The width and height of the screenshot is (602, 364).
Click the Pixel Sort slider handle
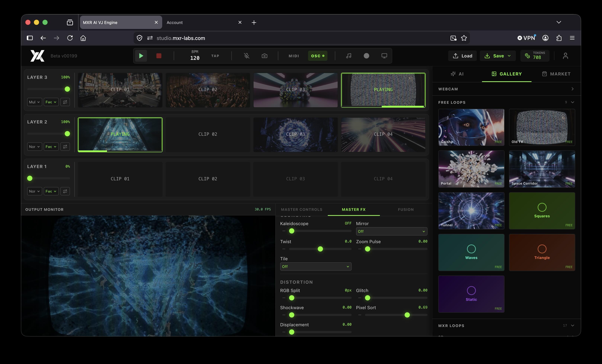(407, 315)
